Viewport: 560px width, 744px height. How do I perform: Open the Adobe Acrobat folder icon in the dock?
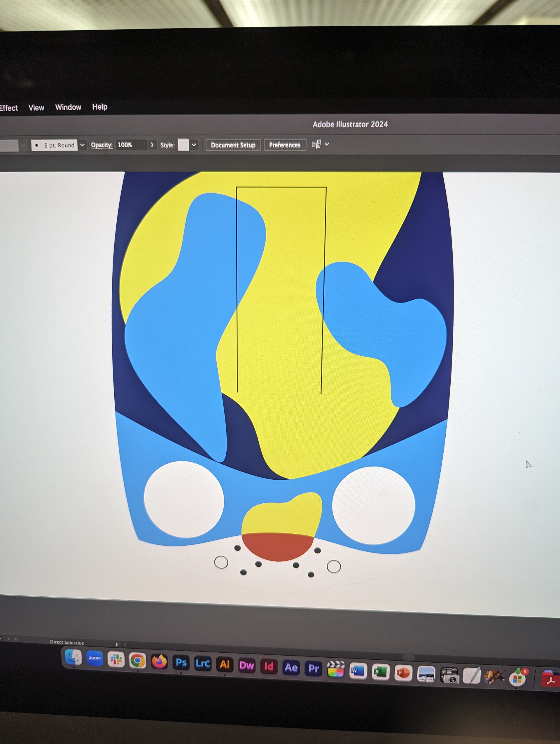click(x=551, y=679)
